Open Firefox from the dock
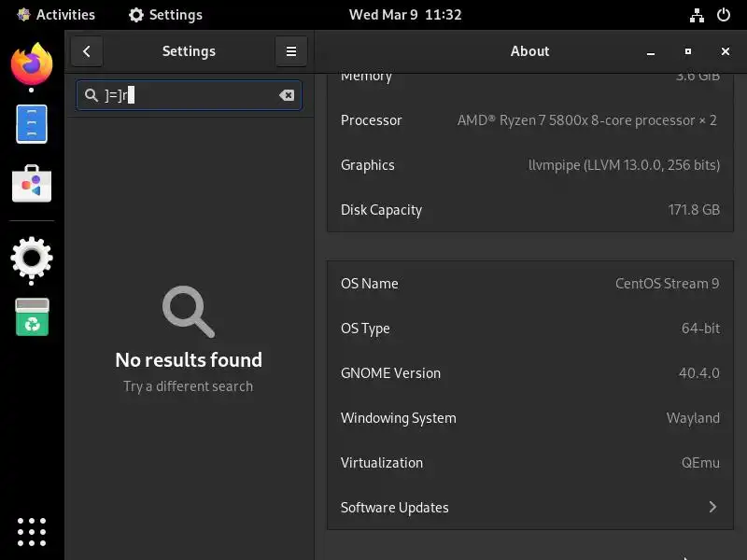 32,63
